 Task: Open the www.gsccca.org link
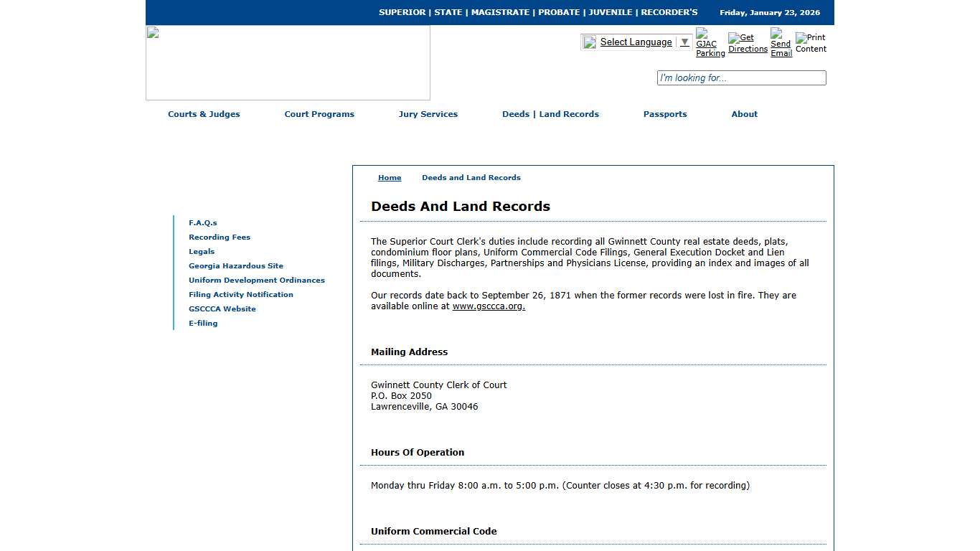(489, 306)
